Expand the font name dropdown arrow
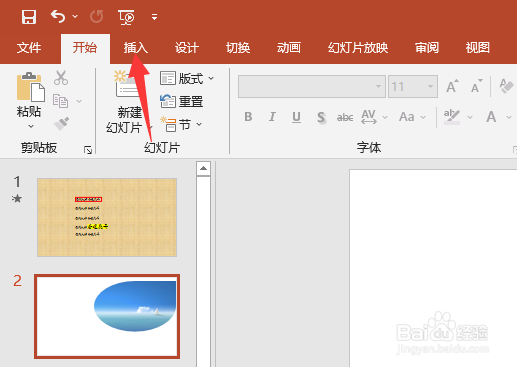 tap(378, 87)
